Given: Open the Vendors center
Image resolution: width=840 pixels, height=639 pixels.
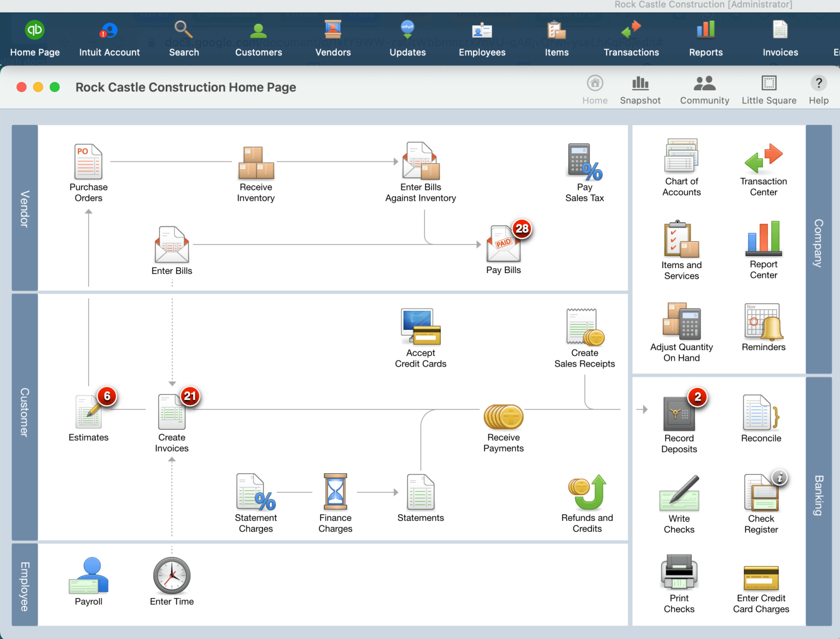Looking at the screenshot, I should [332, 37].
